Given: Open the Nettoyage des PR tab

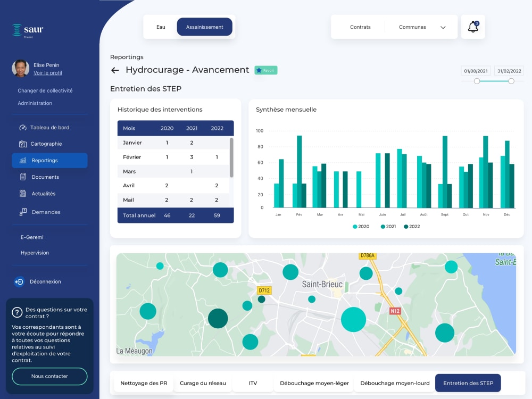Looking at the screenshot, I should (x=144, y=383).
